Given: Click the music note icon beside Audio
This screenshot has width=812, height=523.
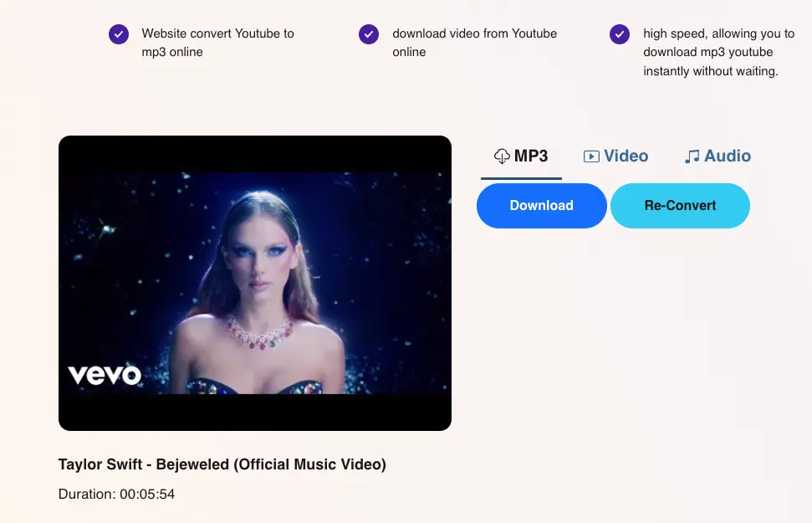Looking at the screenshot, I should click(x=692, y=156).
